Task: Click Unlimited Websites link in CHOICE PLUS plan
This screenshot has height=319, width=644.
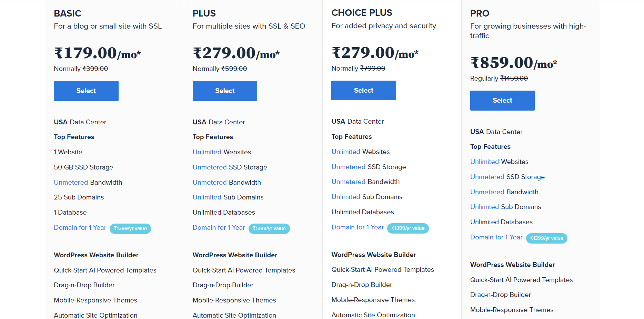Action: (346, 152)
